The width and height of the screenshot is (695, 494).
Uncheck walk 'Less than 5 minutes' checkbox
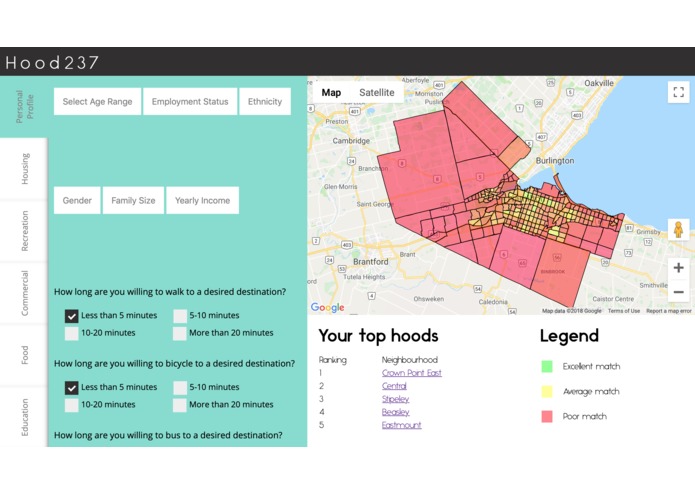tap(71, 315)
